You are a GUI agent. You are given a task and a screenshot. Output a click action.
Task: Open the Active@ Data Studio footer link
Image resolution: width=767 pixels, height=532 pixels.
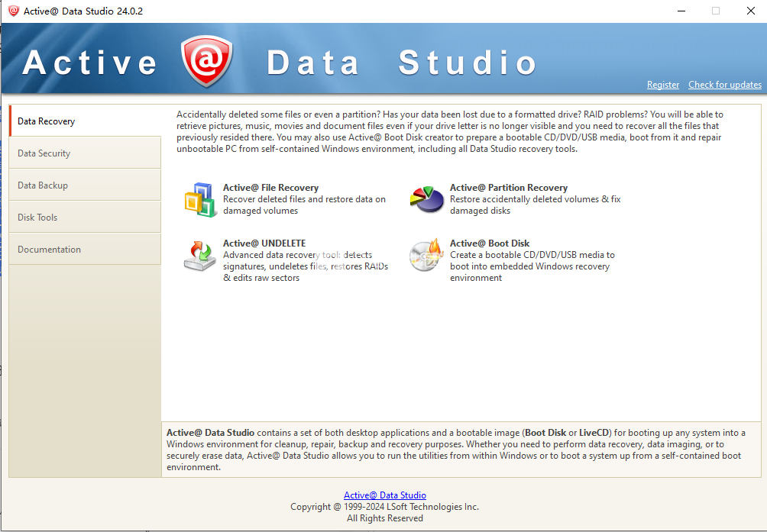385,495
